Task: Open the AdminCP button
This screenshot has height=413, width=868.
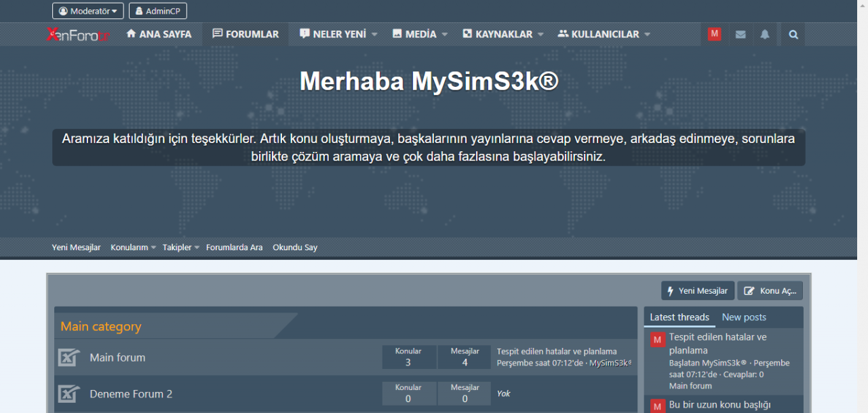Action: click(158, 11)
